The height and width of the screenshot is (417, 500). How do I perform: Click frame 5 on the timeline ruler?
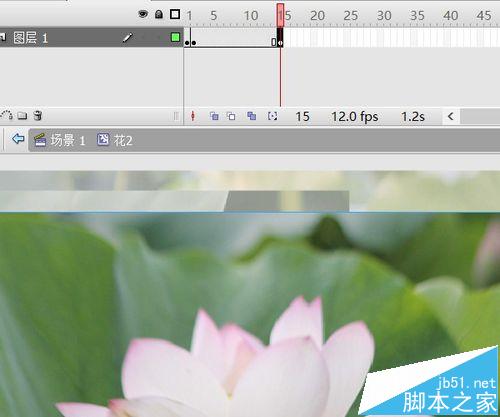214,16
